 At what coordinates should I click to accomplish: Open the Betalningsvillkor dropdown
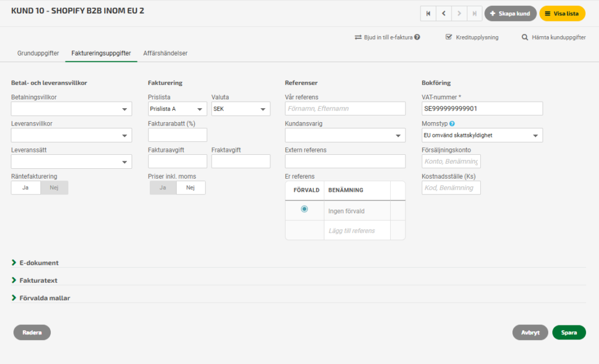pyautogui.click(x=71, y=109)
